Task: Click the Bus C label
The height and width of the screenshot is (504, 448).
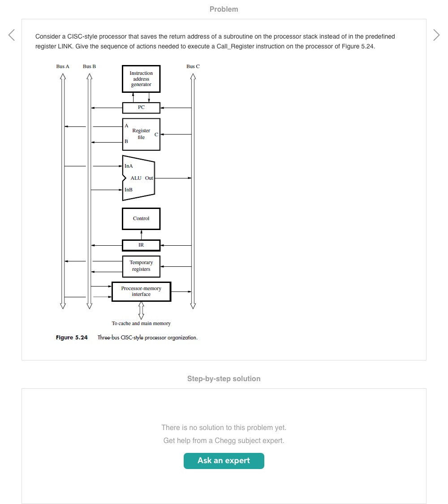Action: (193, 66)
